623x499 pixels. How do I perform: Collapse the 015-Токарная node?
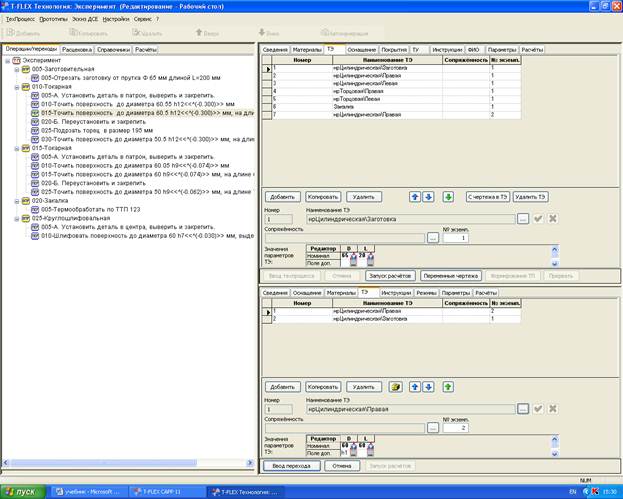[17, 149]
